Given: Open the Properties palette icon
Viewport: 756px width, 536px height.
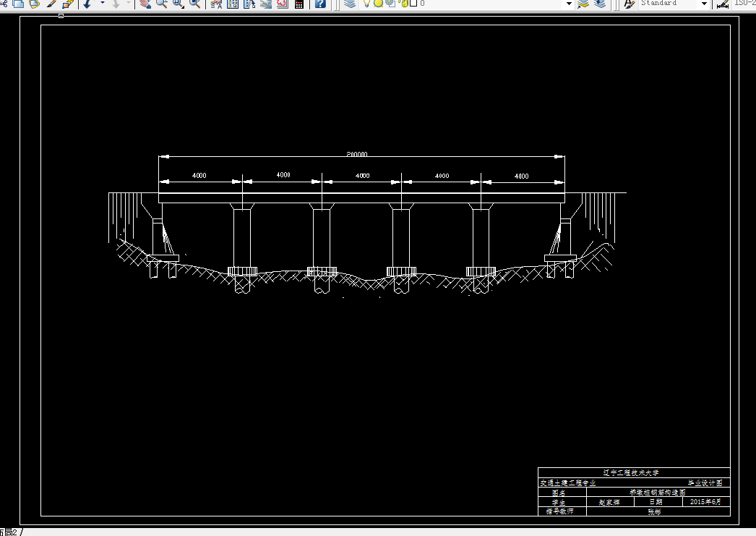Looking at the screenshot, I should click(217, 4).
